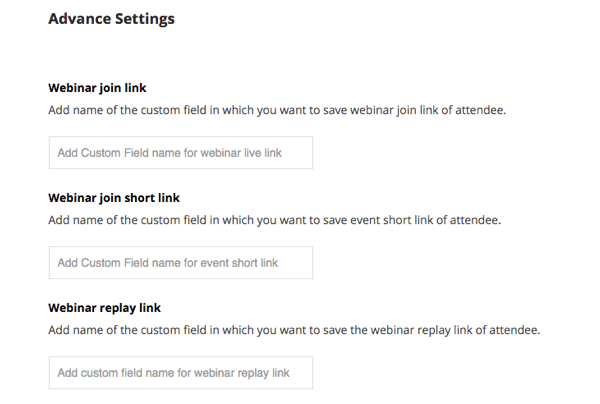The image size is (600, 404).
Task: Click the description text under Webinar join link
Action: 277,109
